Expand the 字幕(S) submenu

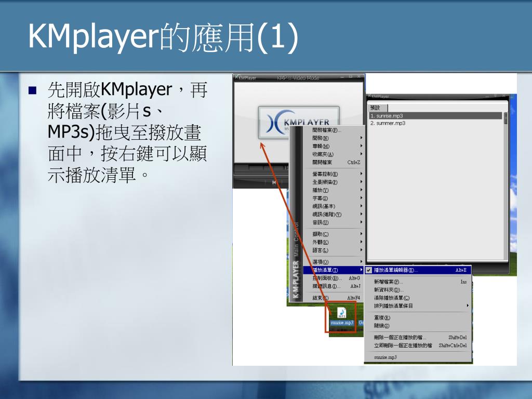pos(333,198)
